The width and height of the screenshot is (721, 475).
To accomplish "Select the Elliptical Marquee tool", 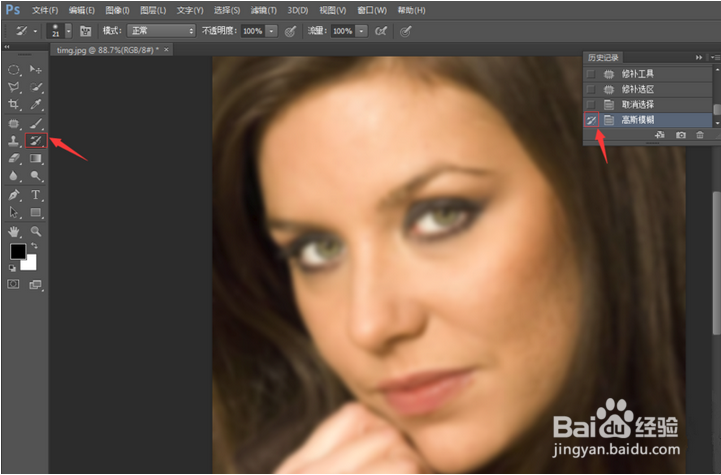I will coord(14,70).
